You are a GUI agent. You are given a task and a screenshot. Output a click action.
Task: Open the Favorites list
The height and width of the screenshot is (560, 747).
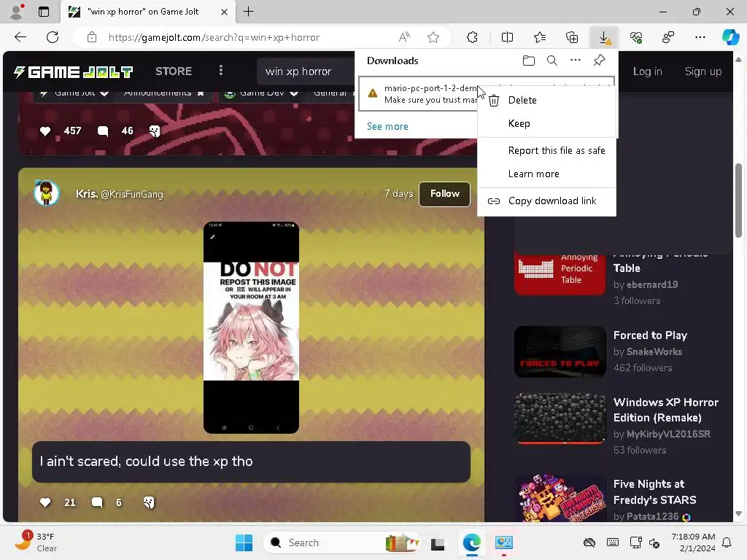tap(539, 37)
